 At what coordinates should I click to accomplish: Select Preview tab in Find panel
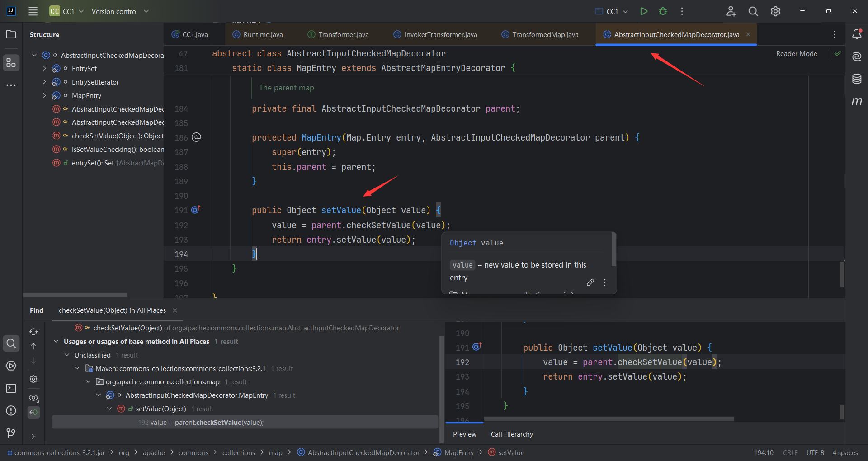click(464, 434)
